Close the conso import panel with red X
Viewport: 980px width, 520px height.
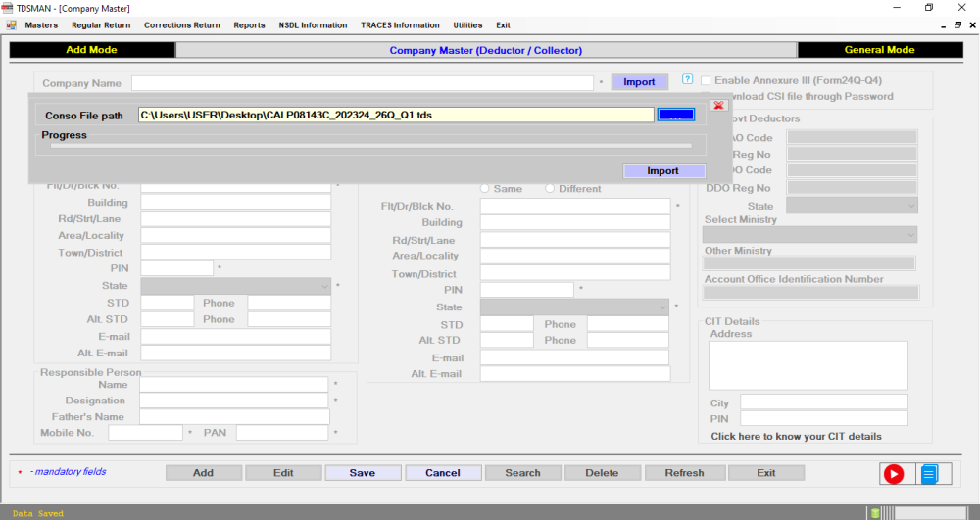[717, 105]
